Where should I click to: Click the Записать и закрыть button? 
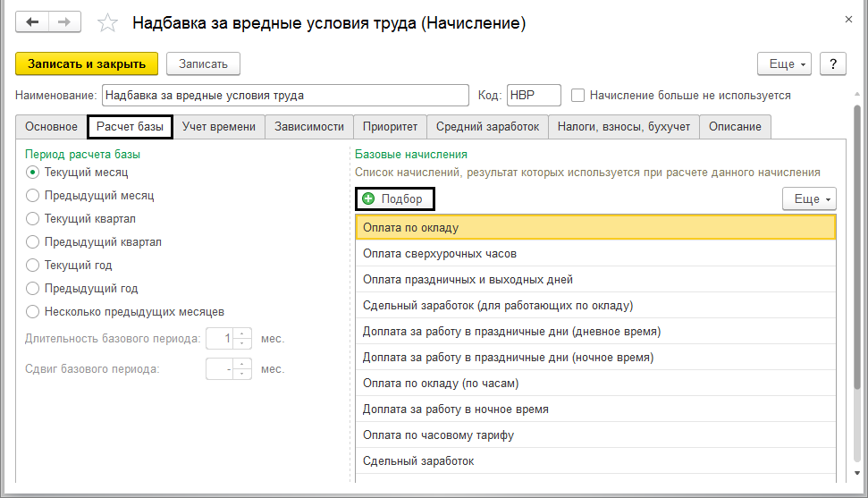tap(87, 63)
